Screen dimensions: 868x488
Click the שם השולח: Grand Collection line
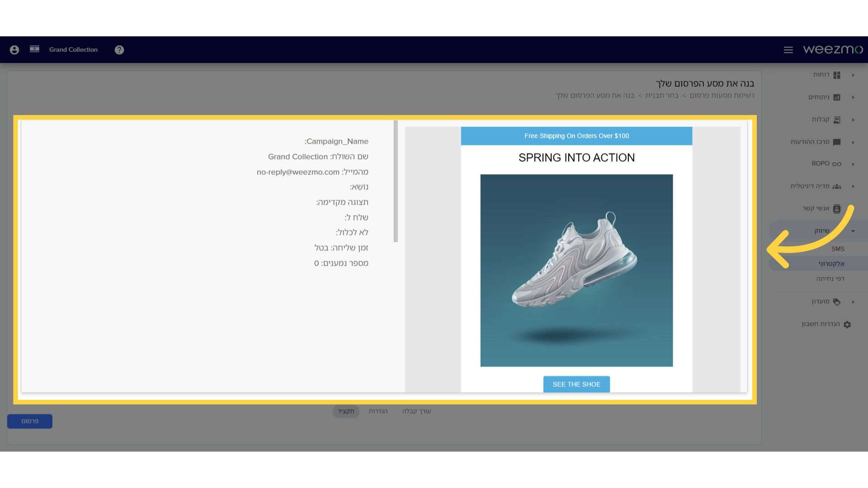318,157
